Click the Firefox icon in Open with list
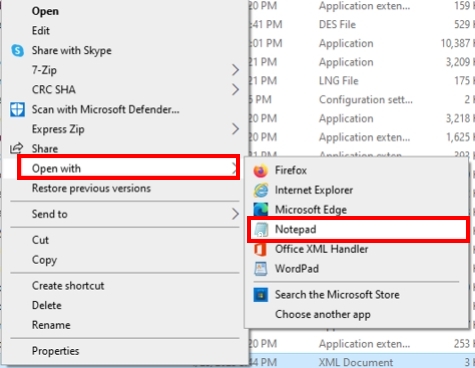Viewport: 475px width, 368px height. (x=260, y=171)
